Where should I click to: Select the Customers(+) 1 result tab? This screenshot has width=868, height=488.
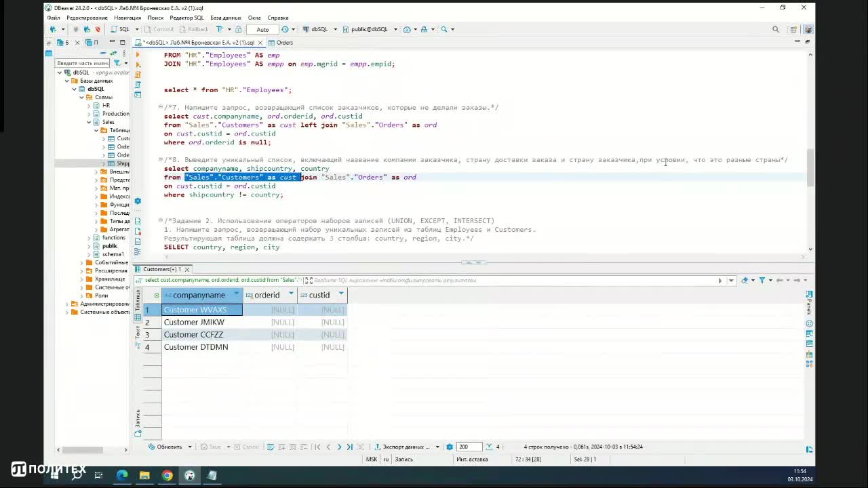coord(162,269)
